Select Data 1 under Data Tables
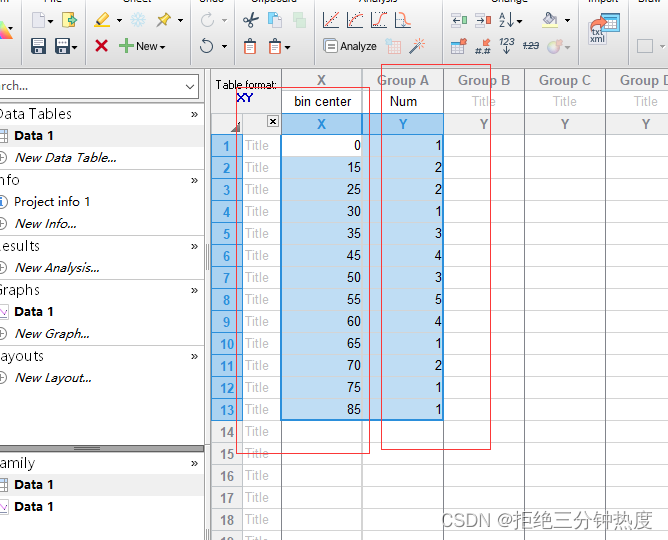 (34, 136)
